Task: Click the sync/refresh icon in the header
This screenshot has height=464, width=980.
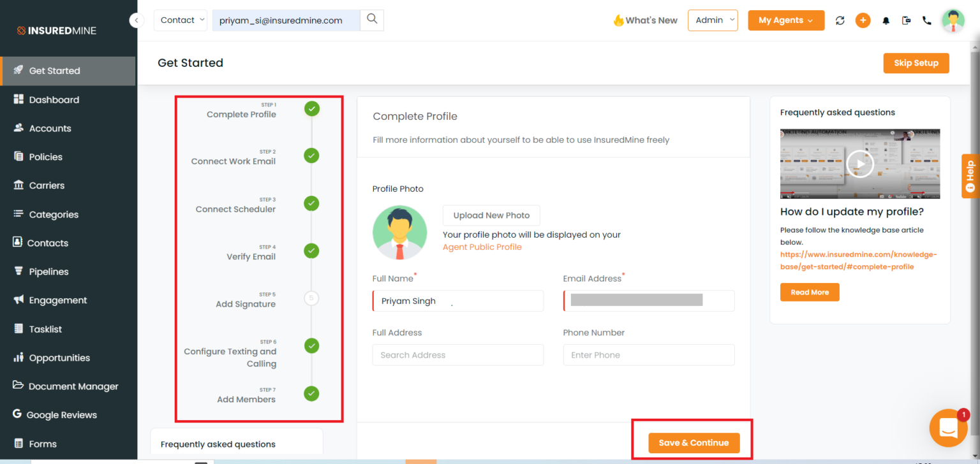Action: coord(840,20)
